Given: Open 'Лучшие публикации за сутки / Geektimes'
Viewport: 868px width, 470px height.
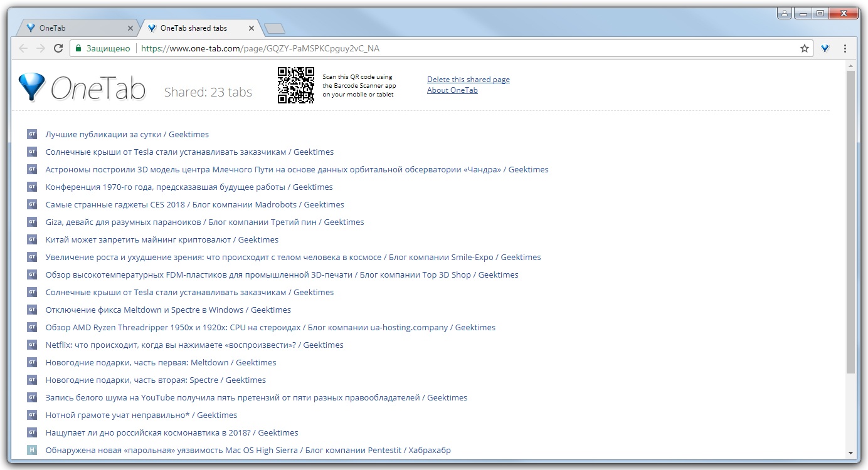Looking at the screenshot, I should coord(127,134).
